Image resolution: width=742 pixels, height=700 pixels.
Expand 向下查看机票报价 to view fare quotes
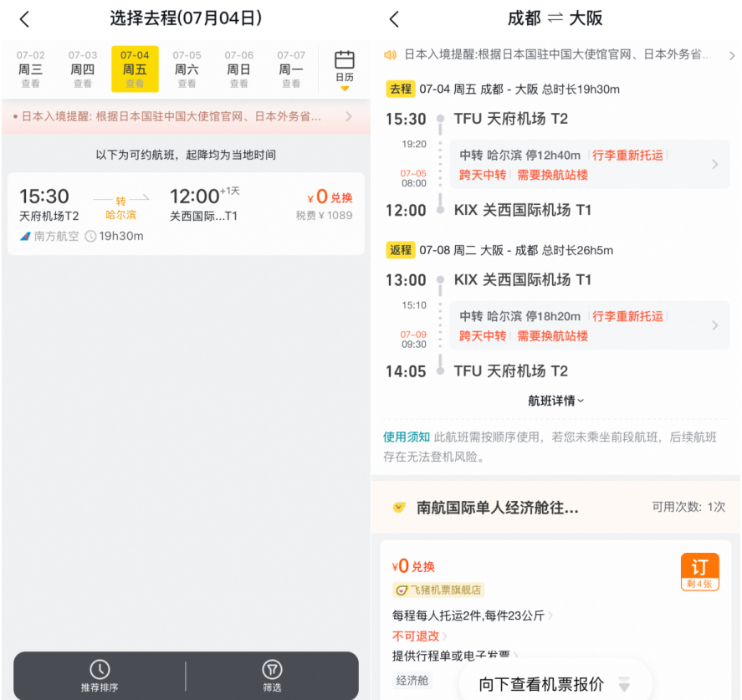click(x=555, y=684)
